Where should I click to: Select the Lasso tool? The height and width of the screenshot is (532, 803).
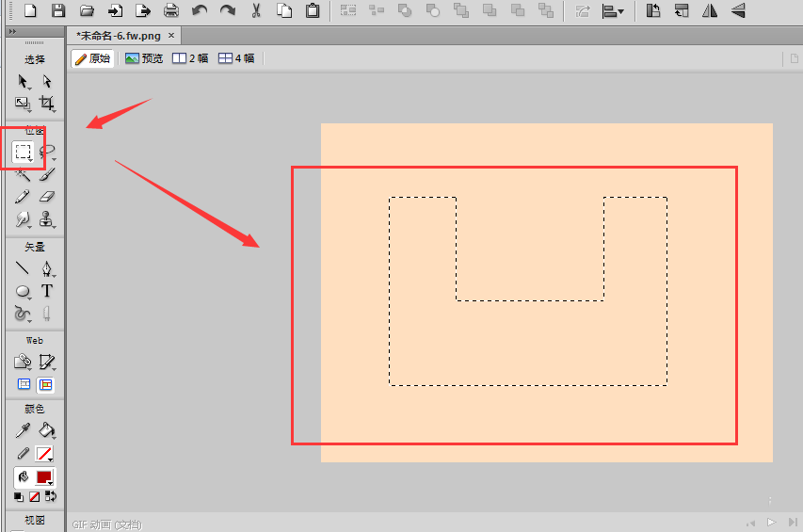pos(47,151)
